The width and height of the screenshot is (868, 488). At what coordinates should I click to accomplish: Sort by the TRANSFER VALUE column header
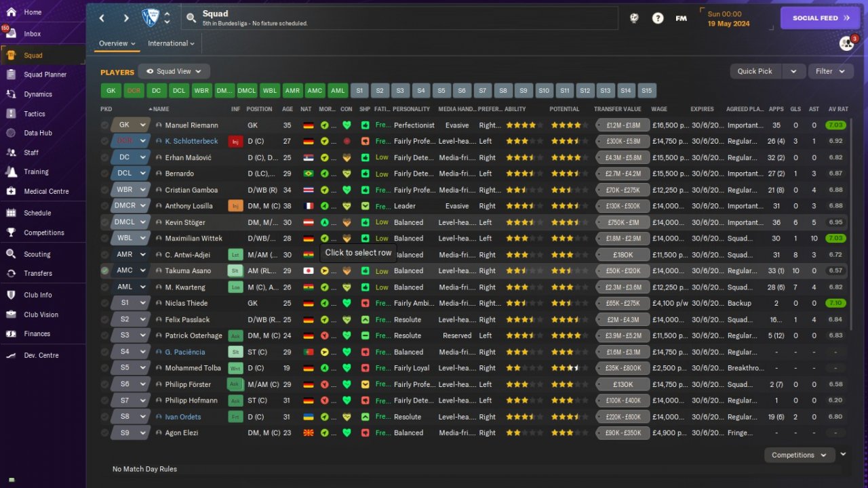click(x=618, y=109)
